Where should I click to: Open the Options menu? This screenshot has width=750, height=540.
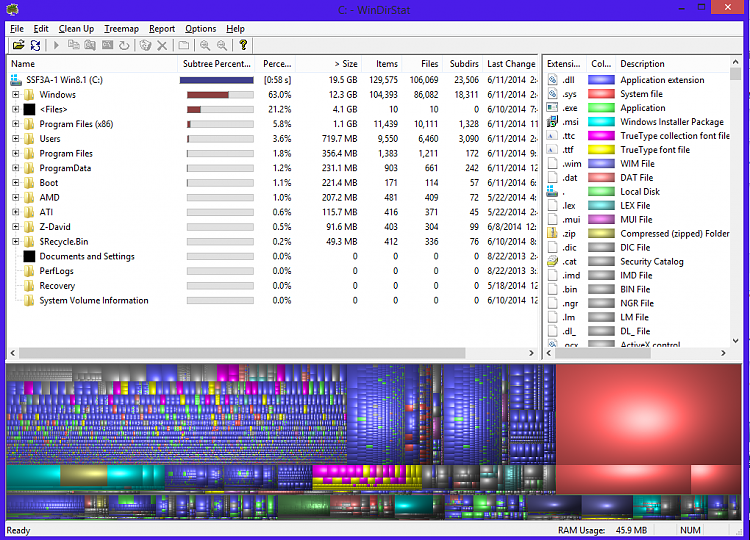click(200, 29)
